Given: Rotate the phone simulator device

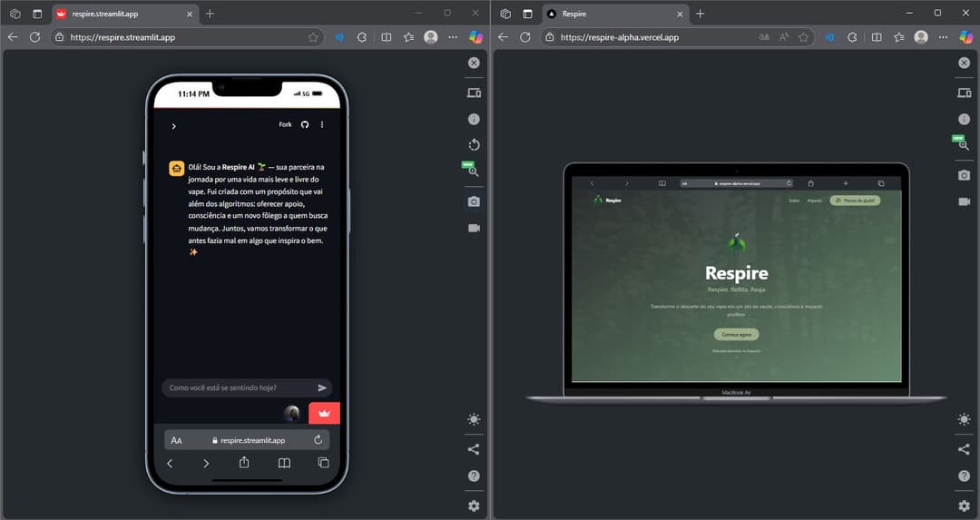Looking at the screenshot, I should 474,145.
